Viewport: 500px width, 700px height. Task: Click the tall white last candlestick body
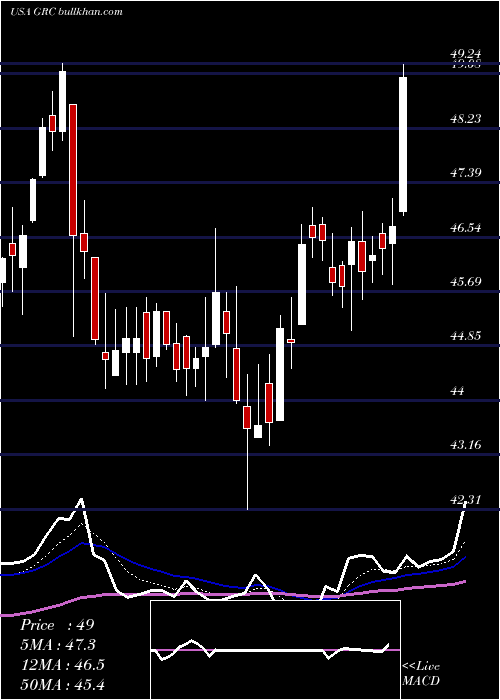[x=403, y=145]
